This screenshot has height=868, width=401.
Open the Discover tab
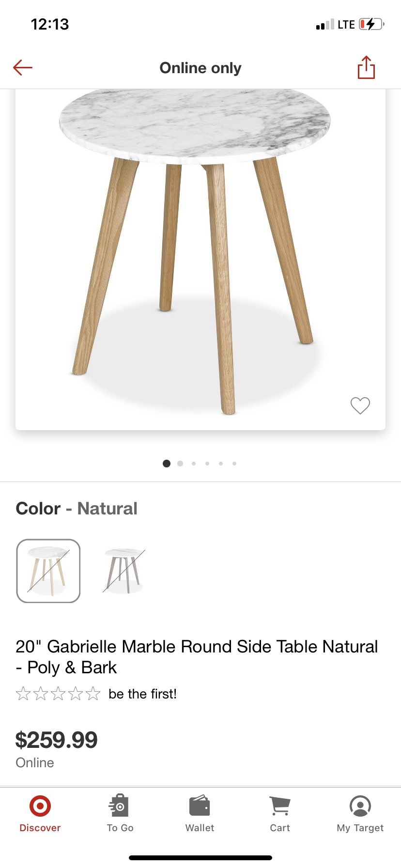tap(40, 814)
